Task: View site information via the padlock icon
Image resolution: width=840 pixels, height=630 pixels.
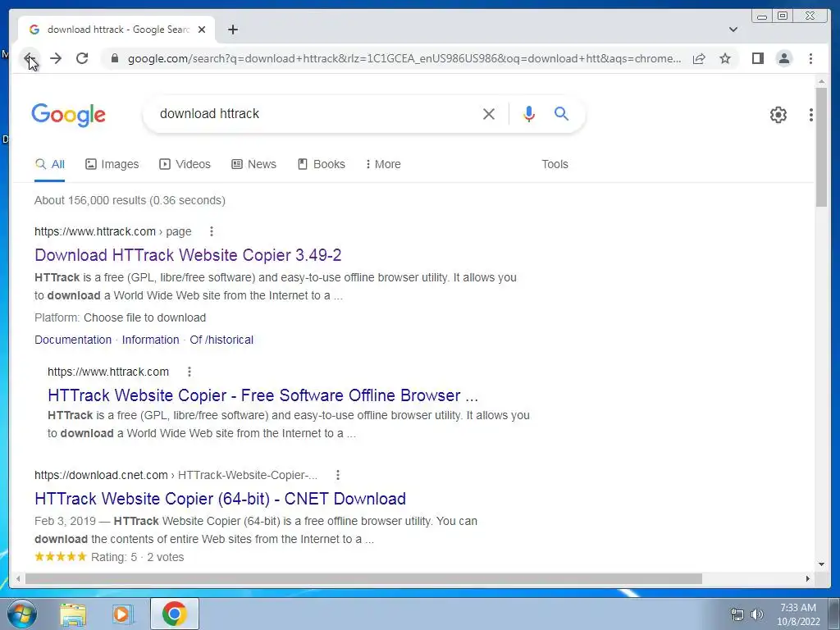Action: point(114,58)
